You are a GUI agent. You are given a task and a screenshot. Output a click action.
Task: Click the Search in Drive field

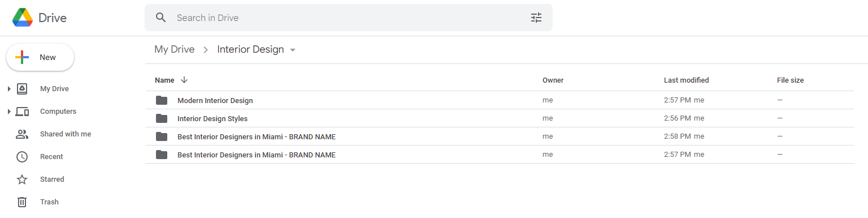pyautogui.click(x=348, y=18)
